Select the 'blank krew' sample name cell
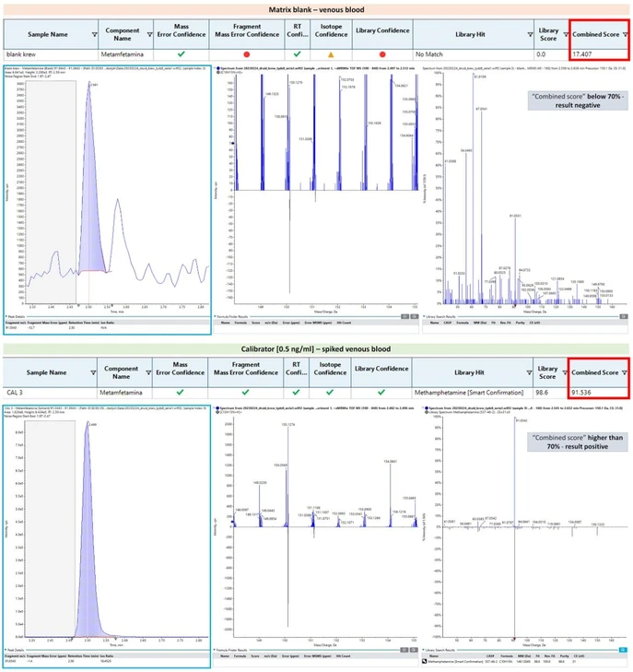 tap(51, 54)
